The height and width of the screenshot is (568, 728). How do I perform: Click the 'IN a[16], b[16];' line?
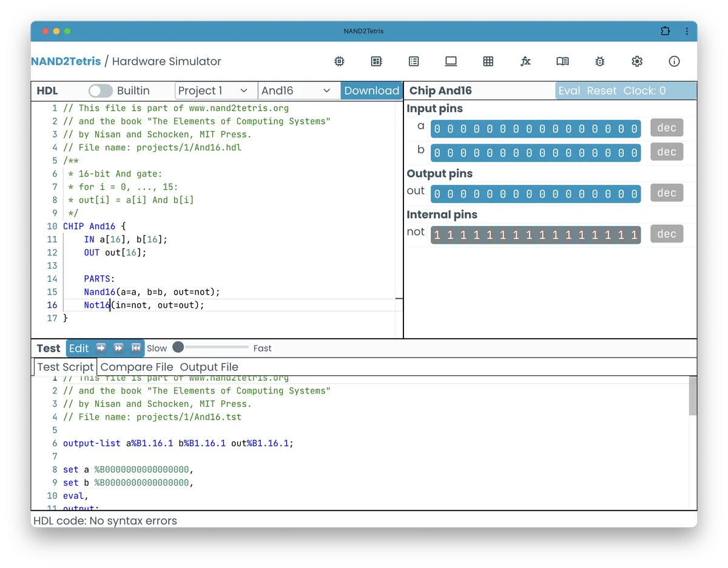[126, 239]
